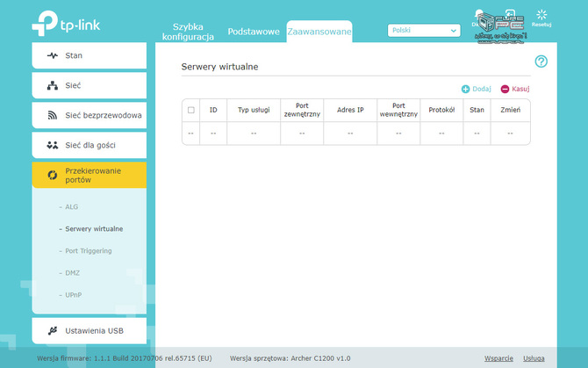Click the guest network people icon
588x368 pixels.
click(53, 145)
